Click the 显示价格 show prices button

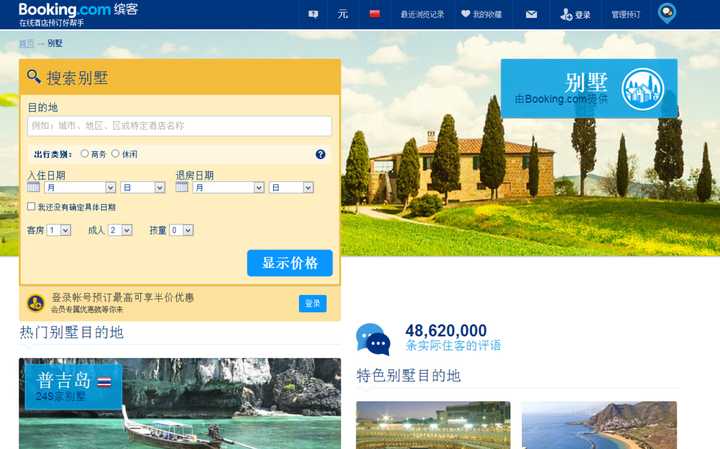(290, 263)
